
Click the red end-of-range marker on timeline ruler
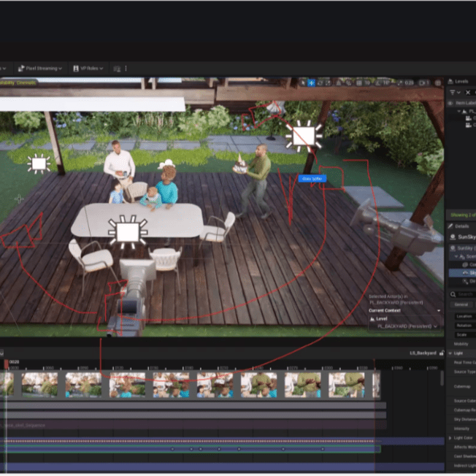pos(375,364)
